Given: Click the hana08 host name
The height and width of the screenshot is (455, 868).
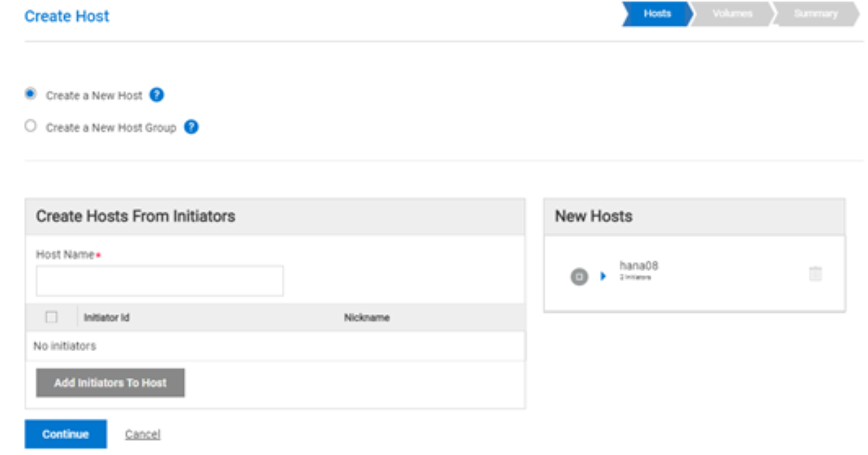Looking at the screenshot, I should 639,266.
